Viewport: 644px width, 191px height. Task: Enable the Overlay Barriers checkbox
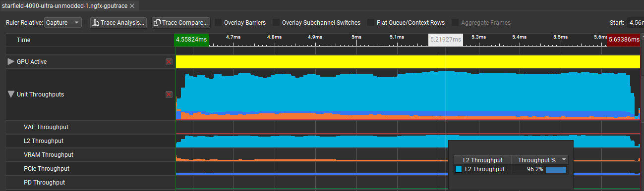point(218,23)
